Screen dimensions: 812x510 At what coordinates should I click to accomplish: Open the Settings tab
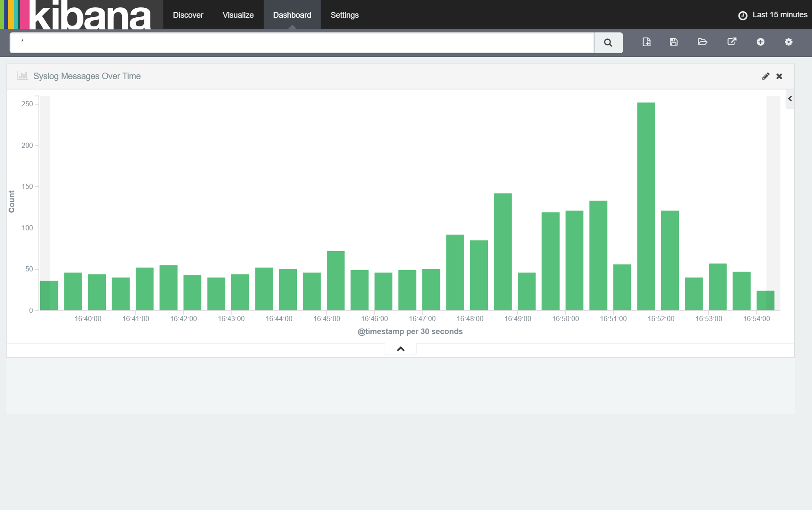point(344,15)
